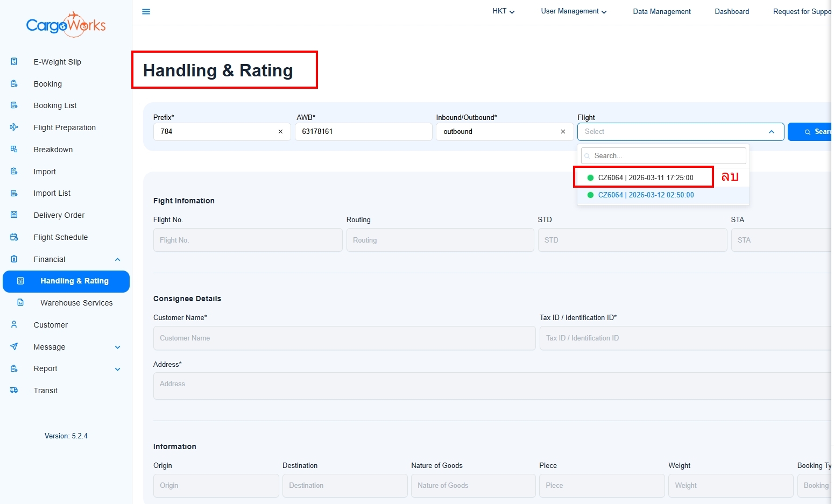The image size is (834, 504).
Task: Open the HKT station dropdown
Action: tap(503, 11)
